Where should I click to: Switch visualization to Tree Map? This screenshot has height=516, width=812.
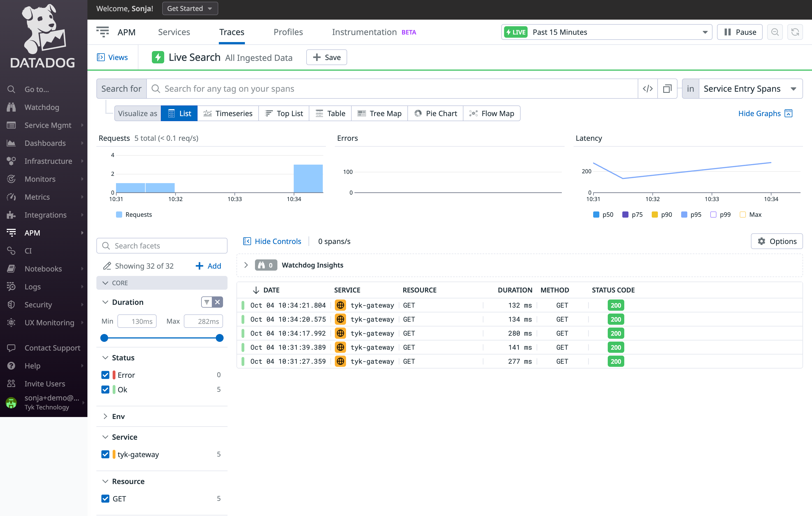click(x=379, y=113)
